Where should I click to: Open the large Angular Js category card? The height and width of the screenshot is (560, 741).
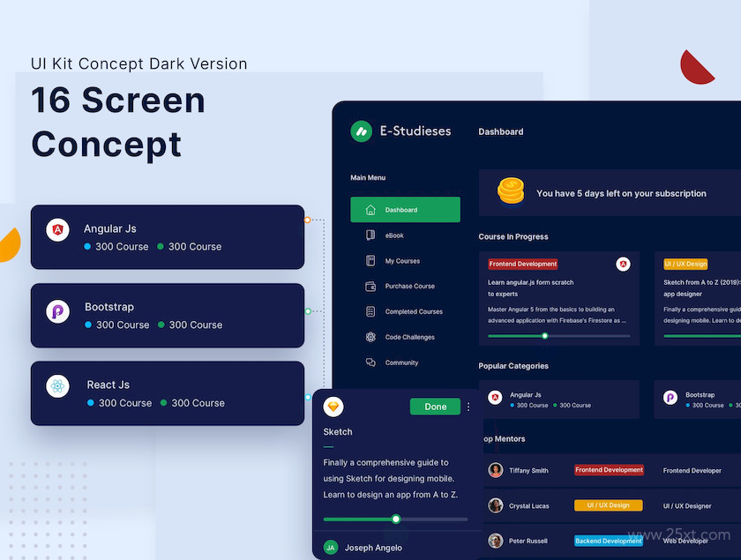click(x=168, y=236)
